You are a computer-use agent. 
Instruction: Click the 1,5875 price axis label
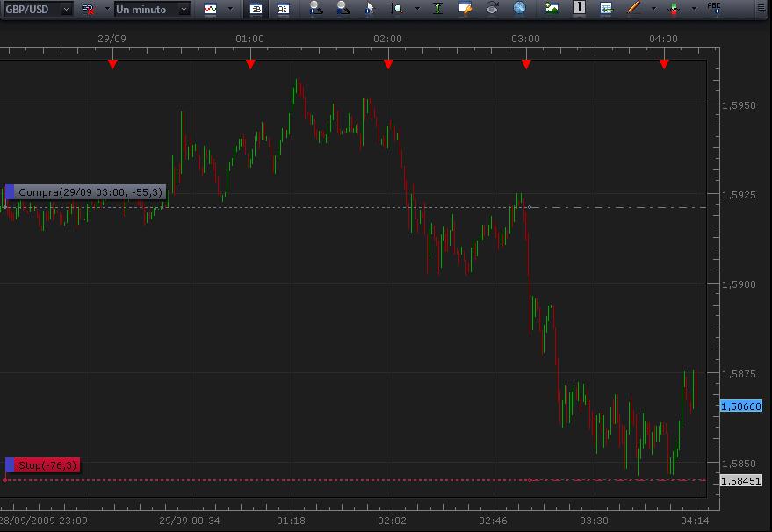point(739,374)
